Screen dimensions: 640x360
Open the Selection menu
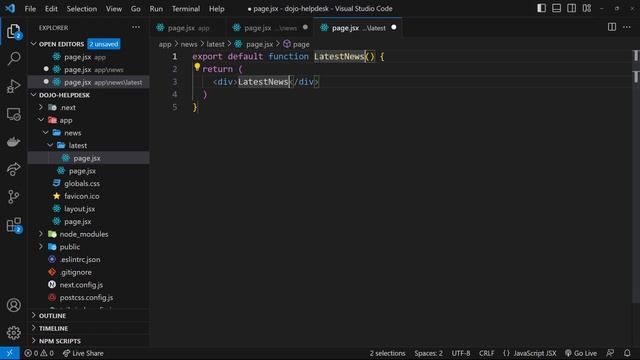pos(82,9)
